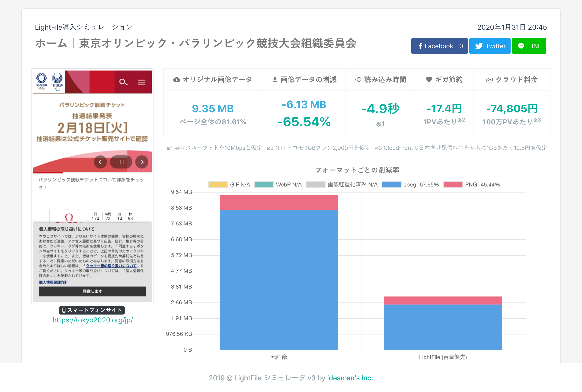The width and height of the screenshot is (582, 392).
Task: Click the clock icon beside 読み込み時間
Action: tap(358, 80)
